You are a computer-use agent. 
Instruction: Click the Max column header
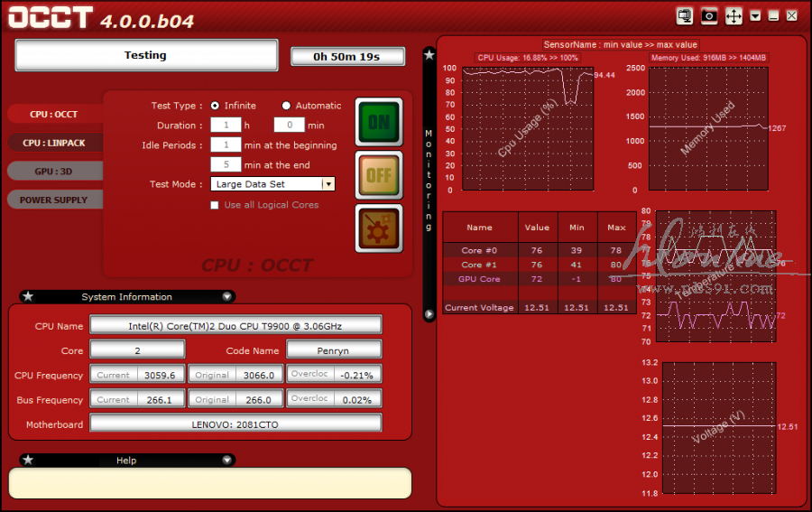click(616, 227)
